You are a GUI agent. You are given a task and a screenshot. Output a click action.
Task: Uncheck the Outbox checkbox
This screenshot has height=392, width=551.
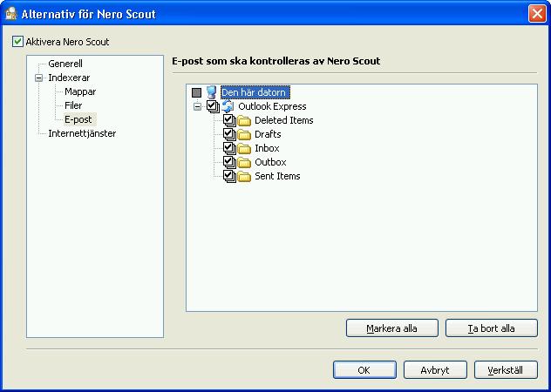point(228,161)
